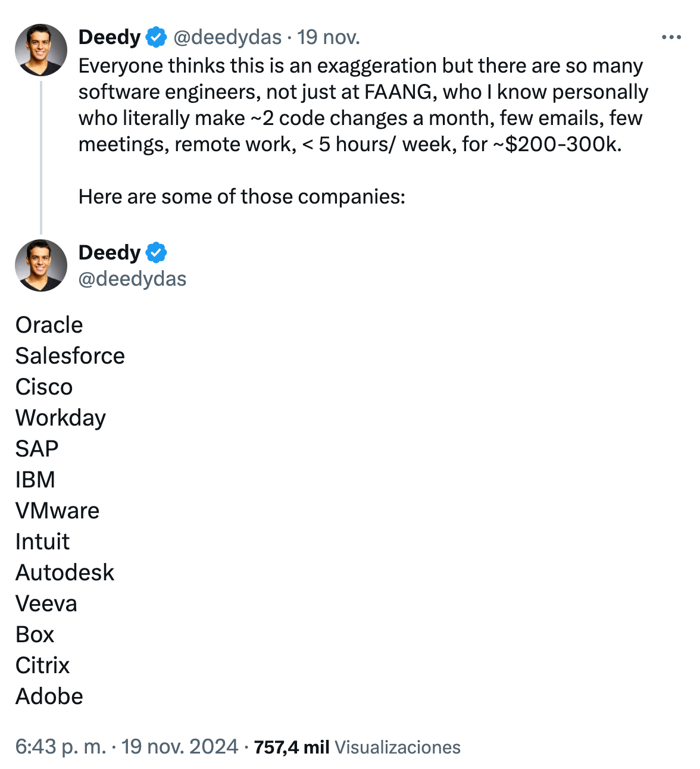This screenshot has height=769, width=700.
Task: Click the 6:43 p. m. timestamp
Action: point(61,746)
